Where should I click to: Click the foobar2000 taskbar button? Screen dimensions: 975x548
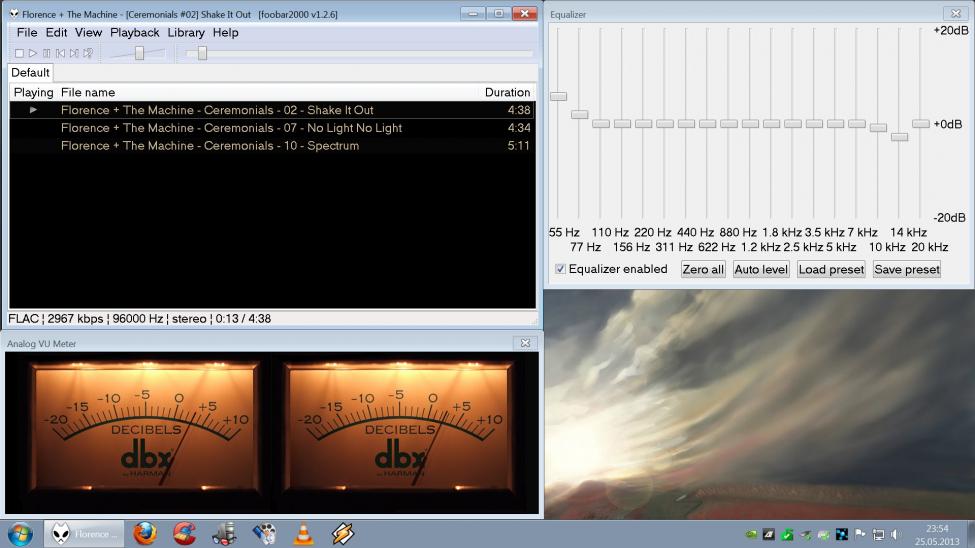84,534
